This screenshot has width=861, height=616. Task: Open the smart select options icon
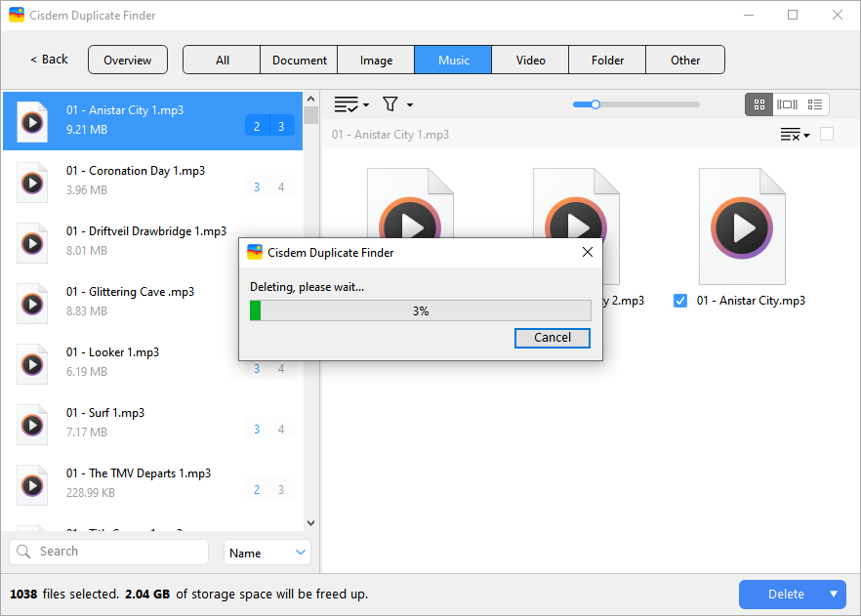pos(347,103)
